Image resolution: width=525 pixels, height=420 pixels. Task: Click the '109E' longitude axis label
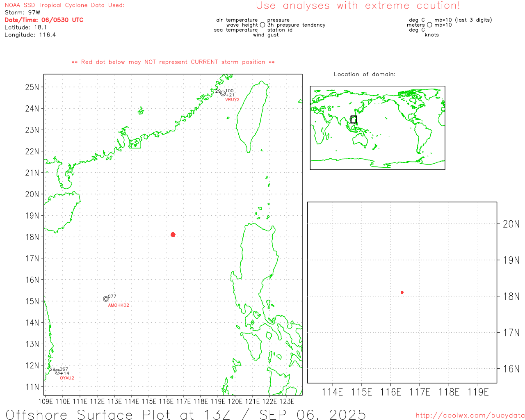pos(46,401)
